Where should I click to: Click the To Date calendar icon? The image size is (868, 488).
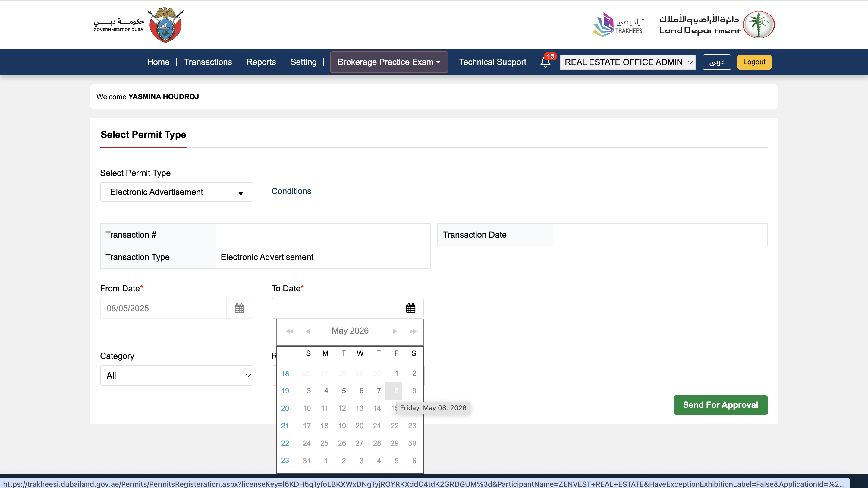tap(411, 308)
